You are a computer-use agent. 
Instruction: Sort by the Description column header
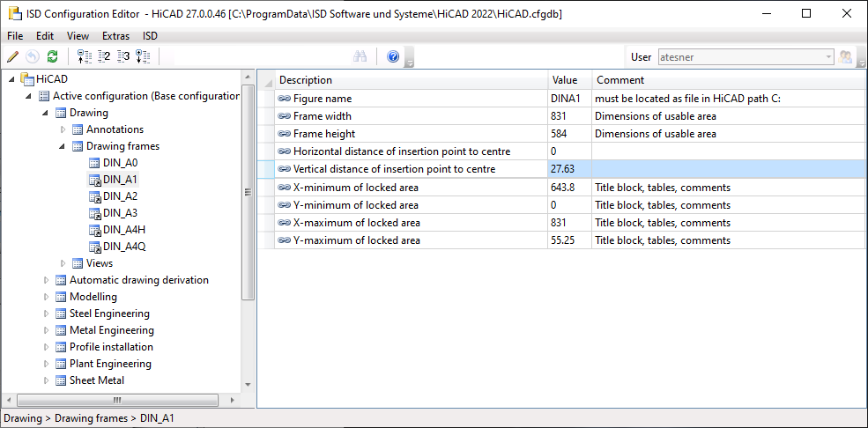[412, 80]
